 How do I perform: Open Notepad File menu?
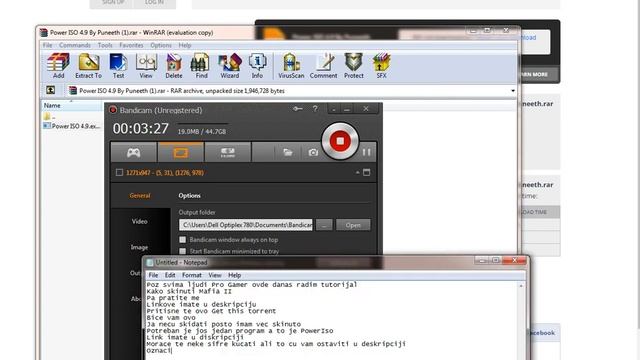point(153,275)
